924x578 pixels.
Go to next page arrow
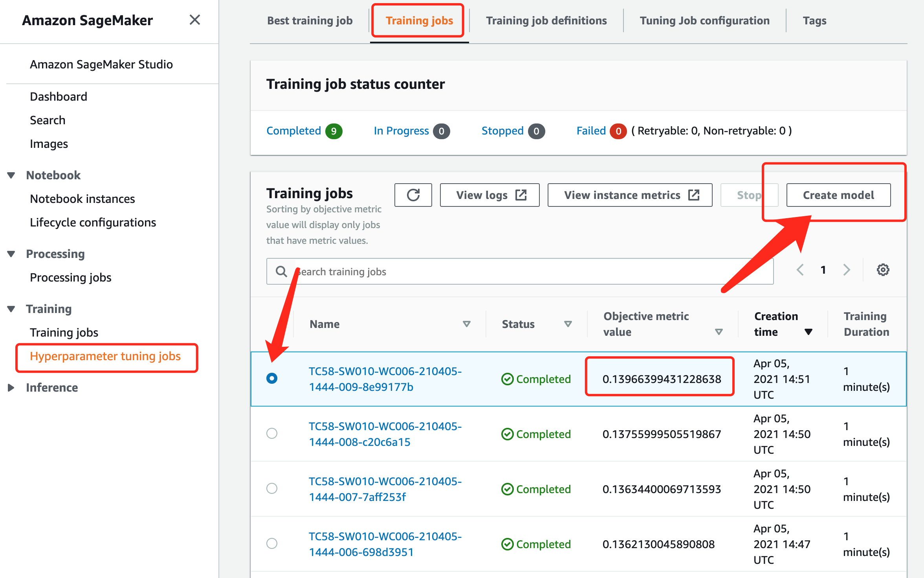click(847, 270)
